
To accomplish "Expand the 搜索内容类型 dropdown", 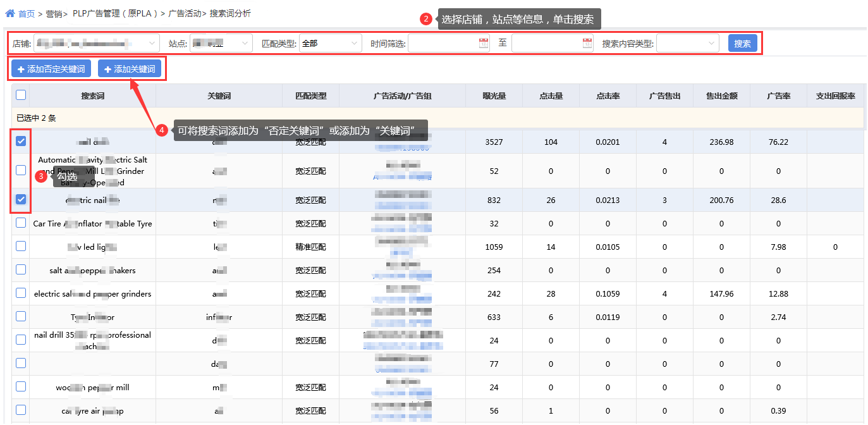I will 688,43.
